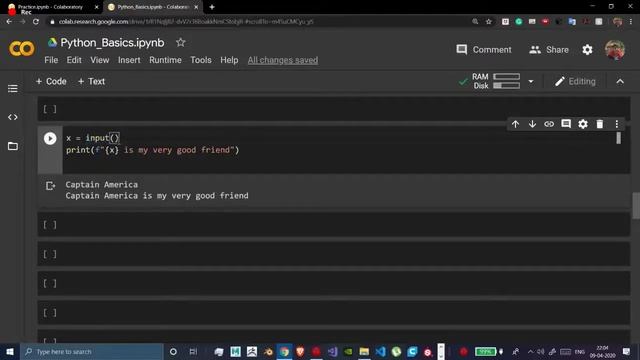Screen dimensions: 640x360
Task: Click output text Captain America is my very good friend
Action: pos(157,196)
